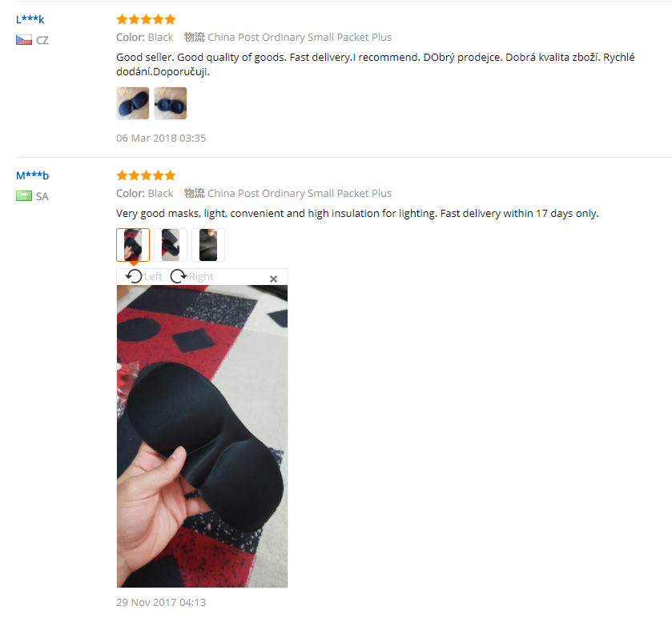The image size is (672, 618).
Task: Click the Czech flag icon
Action: coord(24,40)
